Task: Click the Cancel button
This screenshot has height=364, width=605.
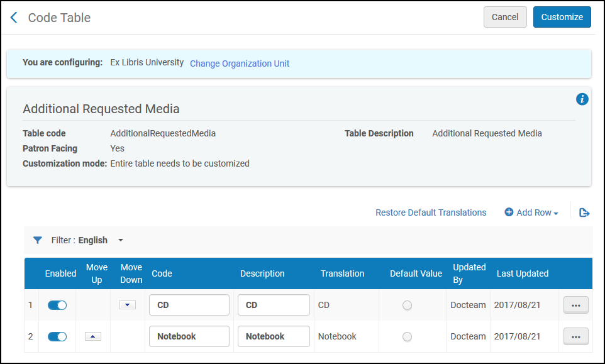Action: point(505,17)
